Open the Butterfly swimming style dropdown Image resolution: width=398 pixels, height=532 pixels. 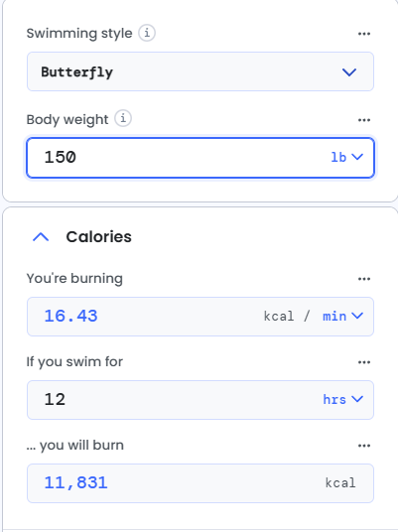[x=200, y=71]
